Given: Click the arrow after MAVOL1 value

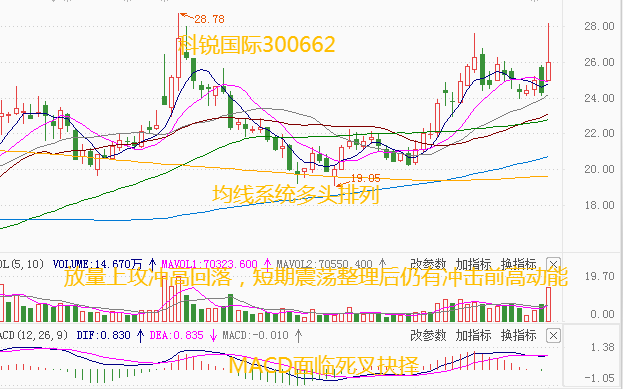Looking at the screenshot, I should click(267, 264).
